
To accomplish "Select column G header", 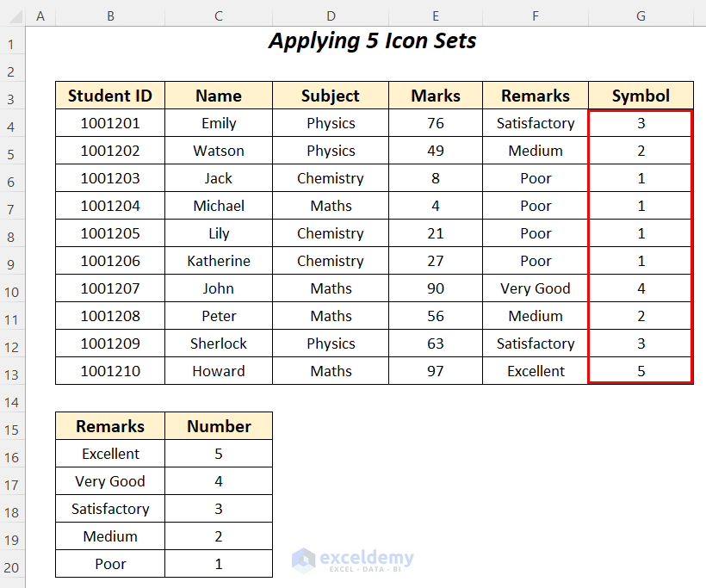I will (x=641, y=15).
